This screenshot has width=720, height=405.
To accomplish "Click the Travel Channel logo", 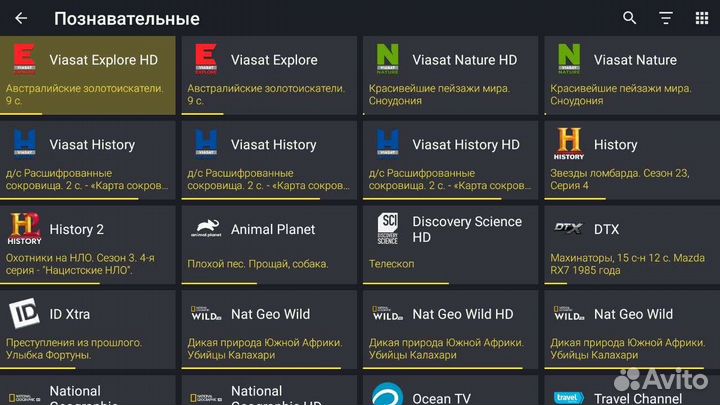I will [569, 398].
